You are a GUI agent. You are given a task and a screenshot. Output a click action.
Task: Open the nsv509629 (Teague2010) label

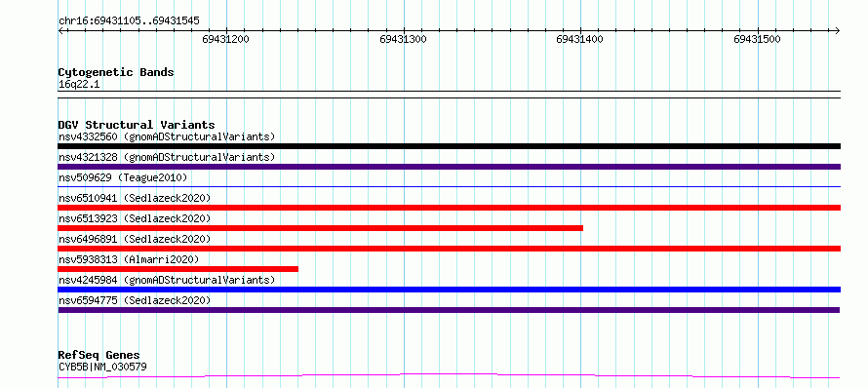[123, 177]
